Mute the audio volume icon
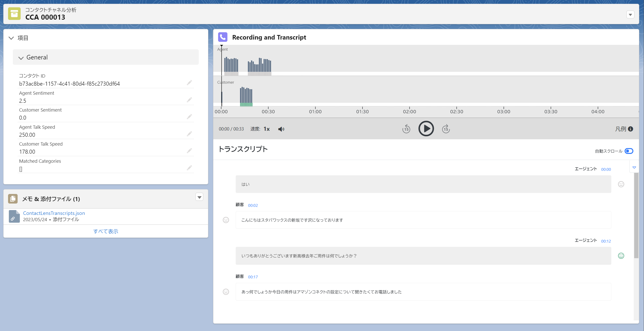644x331 pixels. click(281, 129)
